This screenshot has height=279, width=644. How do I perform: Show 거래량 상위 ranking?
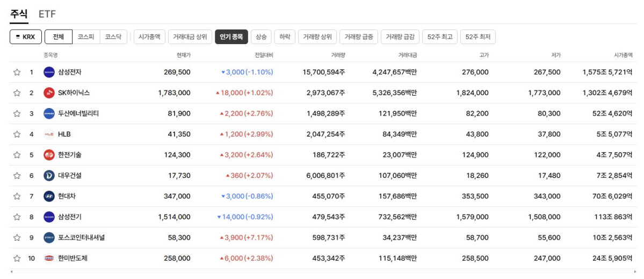[317, 37]
